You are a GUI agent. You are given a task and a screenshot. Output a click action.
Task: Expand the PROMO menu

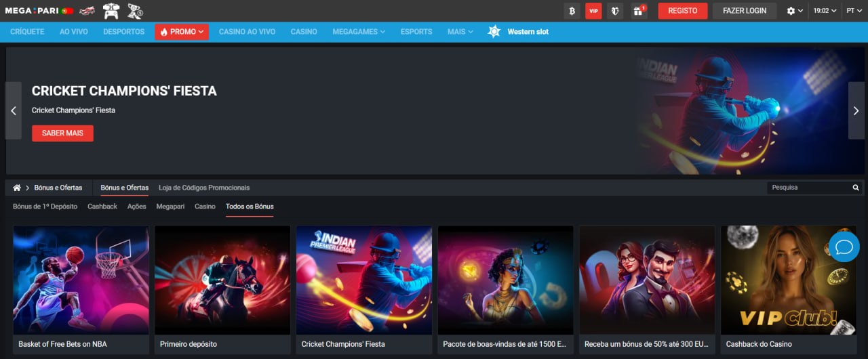click(x=182, y=32)
